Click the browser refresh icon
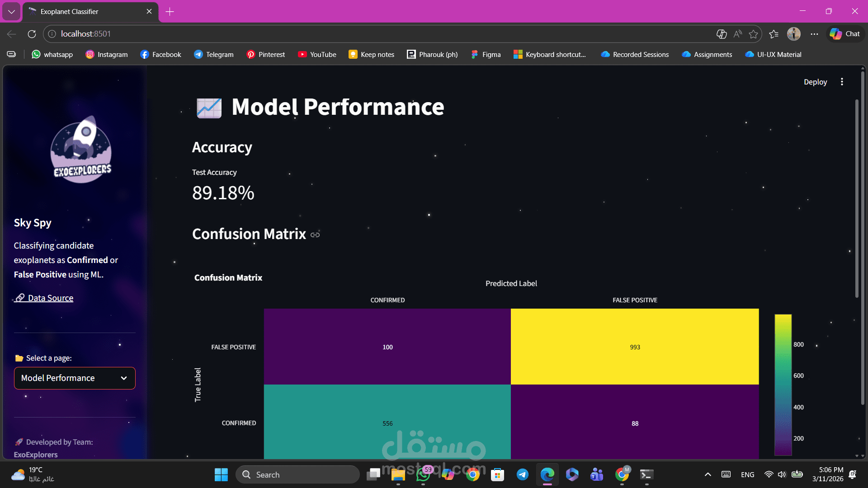Image resolution: width=868 pixels, height=488 pixels. (32, 34)
